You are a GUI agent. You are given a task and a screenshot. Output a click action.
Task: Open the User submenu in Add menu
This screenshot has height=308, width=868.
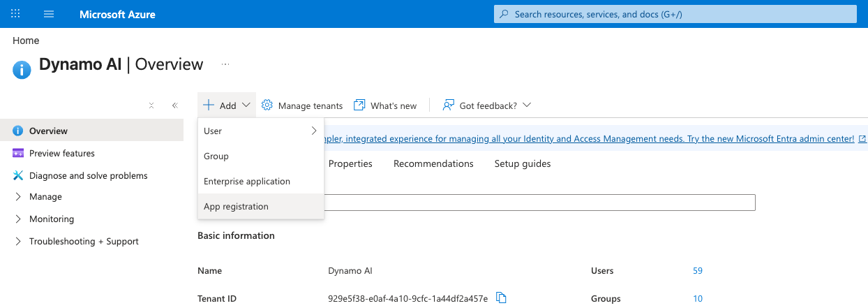261,131
